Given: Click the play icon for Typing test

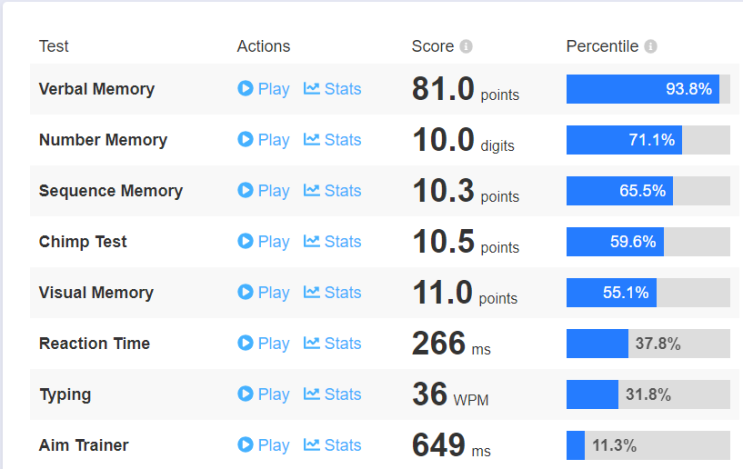Looking at the screenshot, I should (x=245, y=395).
